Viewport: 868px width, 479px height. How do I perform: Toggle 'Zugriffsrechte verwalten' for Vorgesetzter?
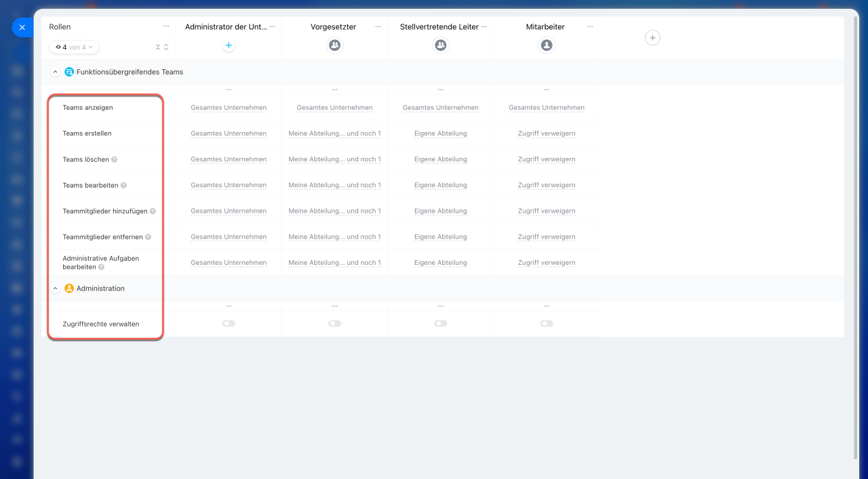tap(334, 324)
